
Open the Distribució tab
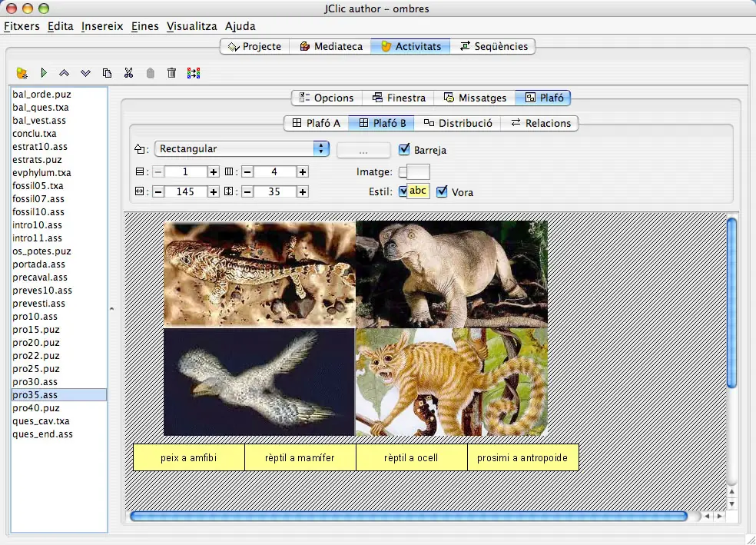click(458, 123)
